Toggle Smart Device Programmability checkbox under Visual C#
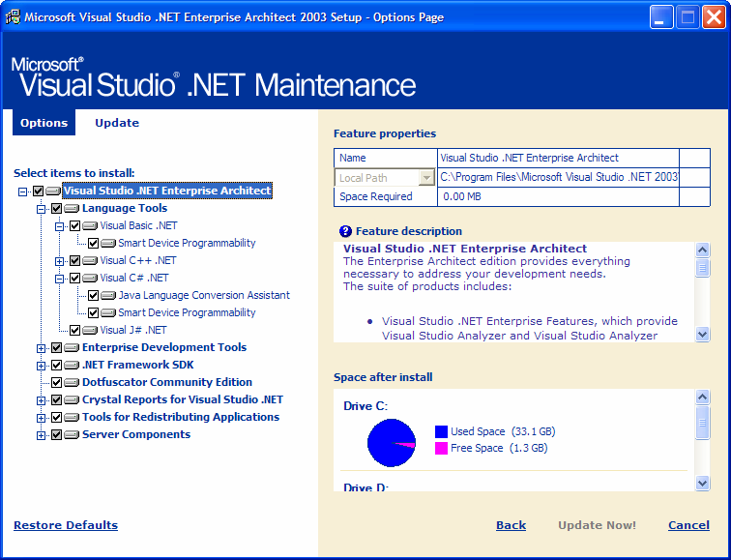Screen dimensions: 731x560 93,312
